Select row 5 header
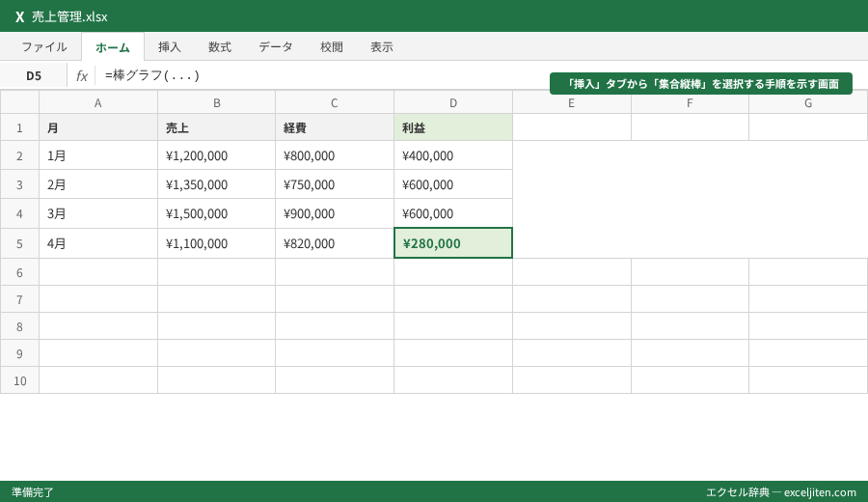868x502 pixels. pos(19,243)
